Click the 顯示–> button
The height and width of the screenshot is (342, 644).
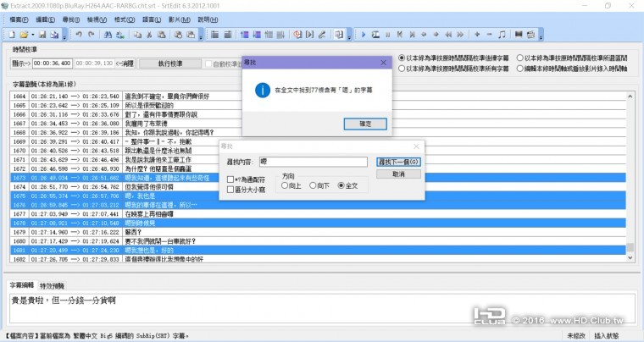click(21, 63)
